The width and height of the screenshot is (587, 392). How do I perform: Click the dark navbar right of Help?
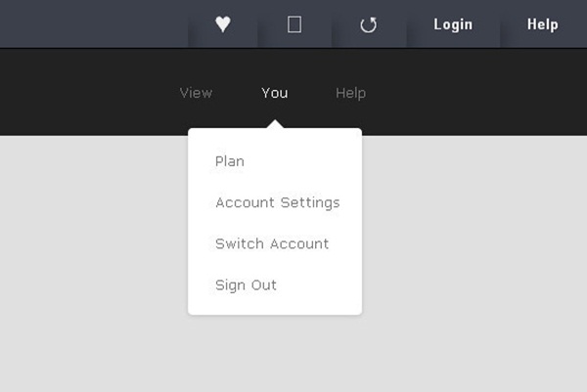[x=475, y=93]
